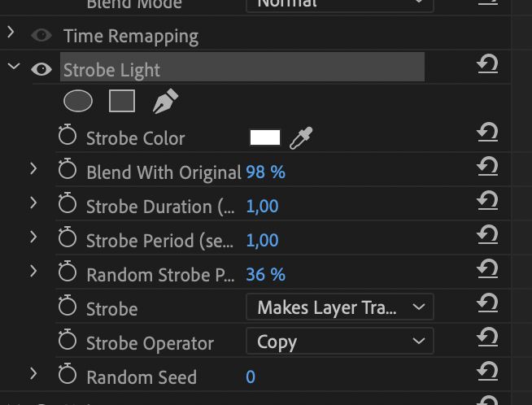Toggle animation stopwatch for Strobe Color
532x405 pixels.
point(68,135)
